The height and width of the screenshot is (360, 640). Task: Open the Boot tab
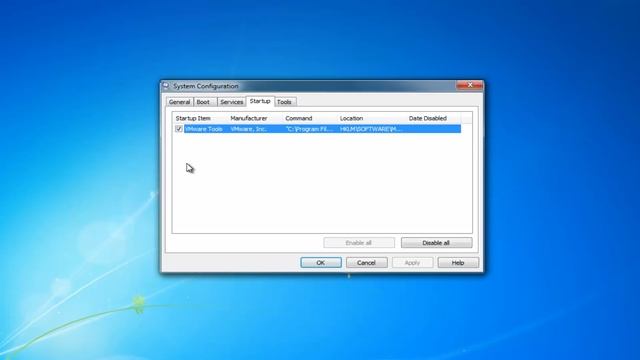(x=203, y=102)
